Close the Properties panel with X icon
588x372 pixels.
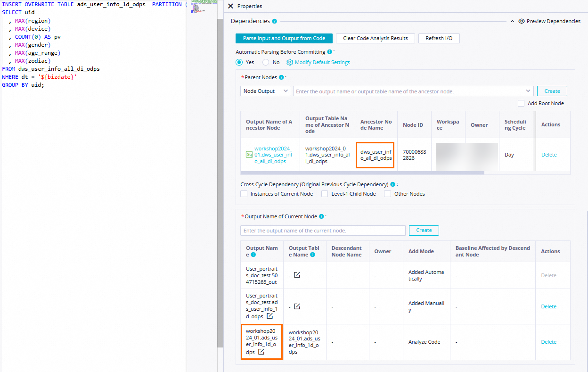click(x=230, y=6)
